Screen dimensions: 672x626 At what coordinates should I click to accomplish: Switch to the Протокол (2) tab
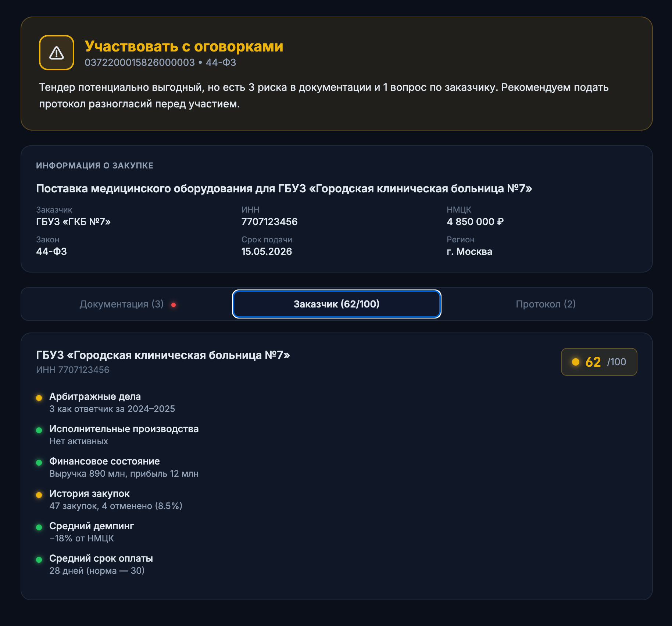(546, 304)
